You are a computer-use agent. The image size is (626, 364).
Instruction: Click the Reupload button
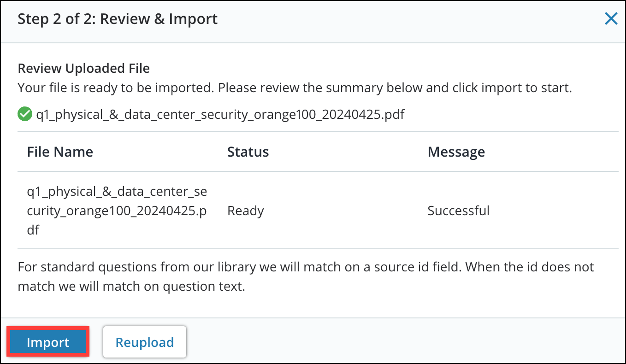(x=145, y=342)
